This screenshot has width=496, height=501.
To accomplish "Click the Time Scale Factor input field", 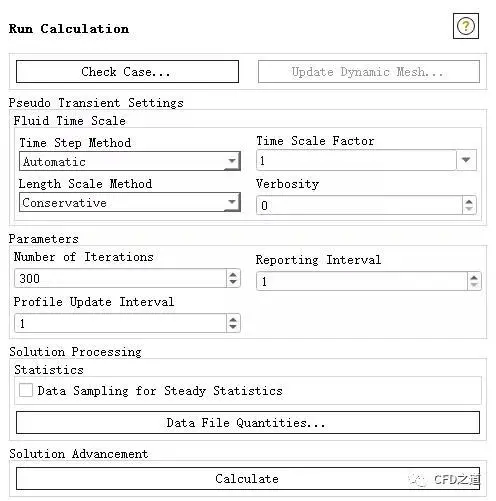I will tap(356, 160).
